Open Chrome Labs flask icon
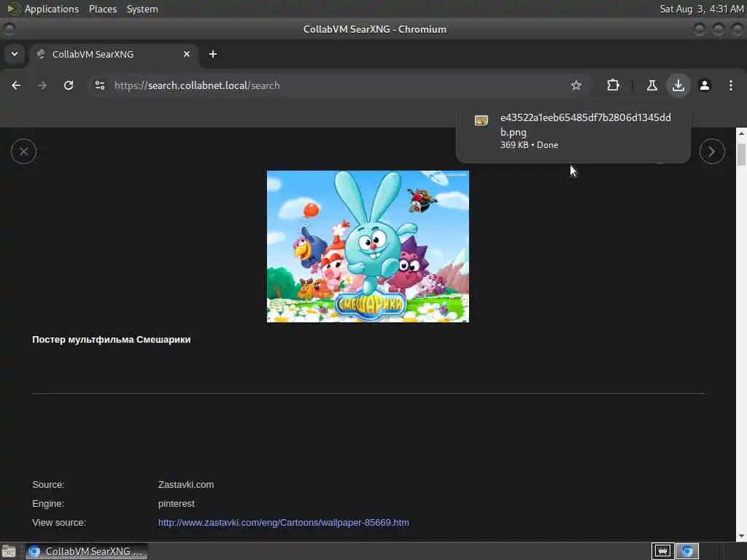The image size is (747, 560). pos(651,85)
